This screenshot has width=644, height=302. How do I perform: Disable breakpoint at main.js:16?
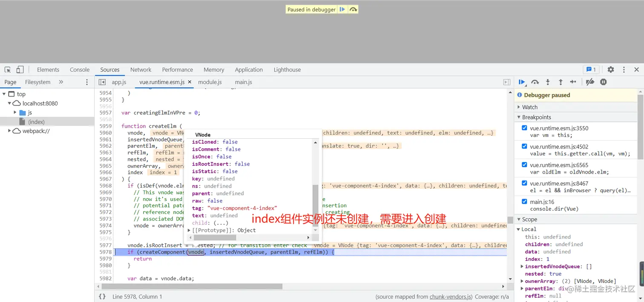(524, 201)
